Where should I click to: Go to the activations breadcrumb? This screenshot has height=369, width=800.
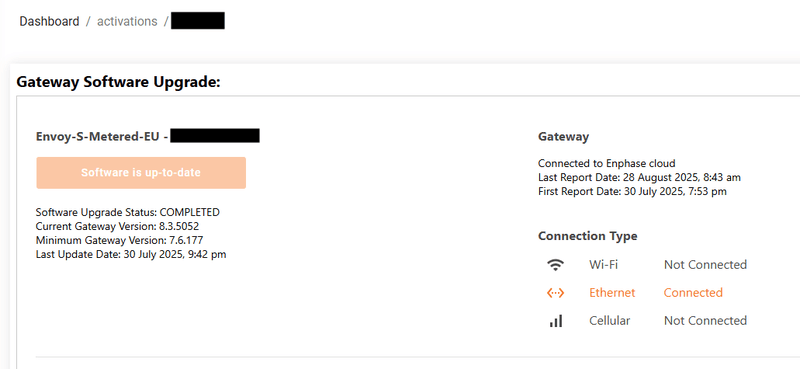[x=127, y=21]
